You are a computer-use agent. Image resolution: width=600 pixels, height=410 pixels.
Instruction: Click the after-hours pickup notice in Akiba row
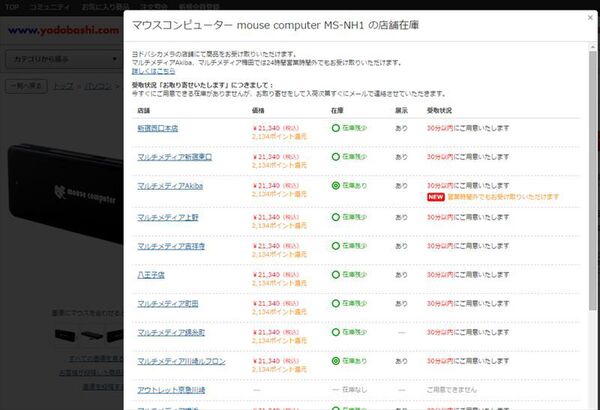[x=503, y=197]
